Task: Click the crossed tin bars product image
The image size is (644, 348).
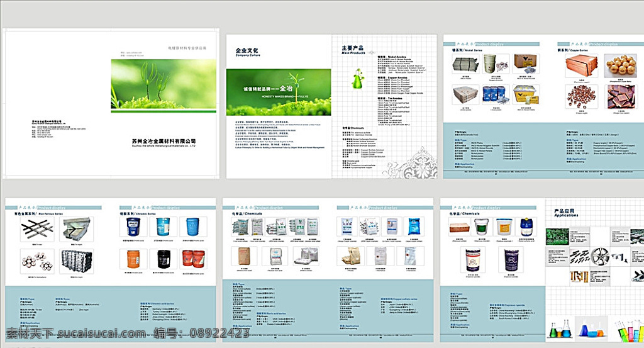Action: tap(37, 229)
